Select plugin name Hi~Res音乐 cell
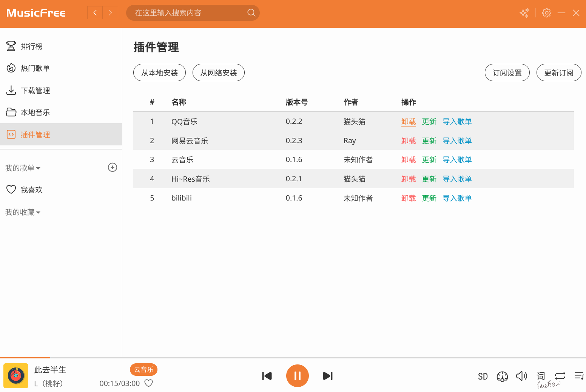586x392 pixels. tap(191, 179)
